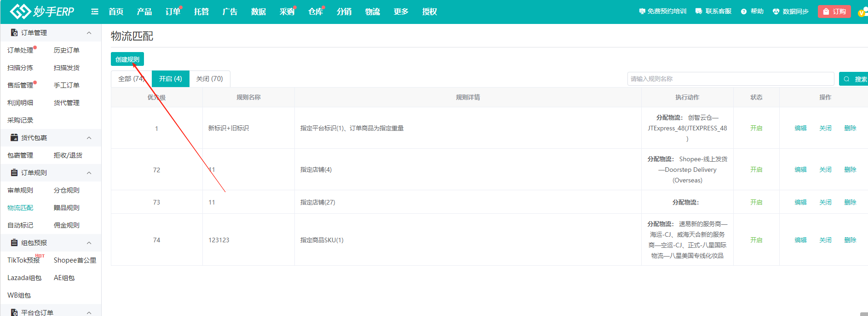Click the 订单规则 section icon
The image size is (868, 316).
pos(14,173)
